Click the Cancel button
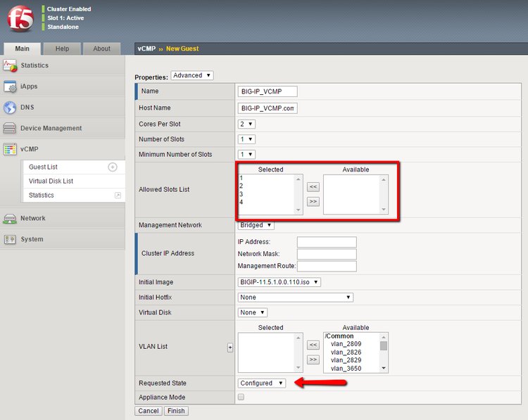528x420 pixels. [148, 411]
